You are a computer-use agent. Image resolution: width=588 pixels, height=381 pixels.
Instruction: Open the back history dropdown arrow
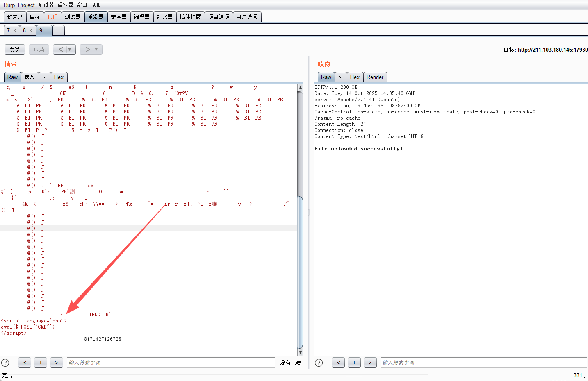[x=70, y=50]
